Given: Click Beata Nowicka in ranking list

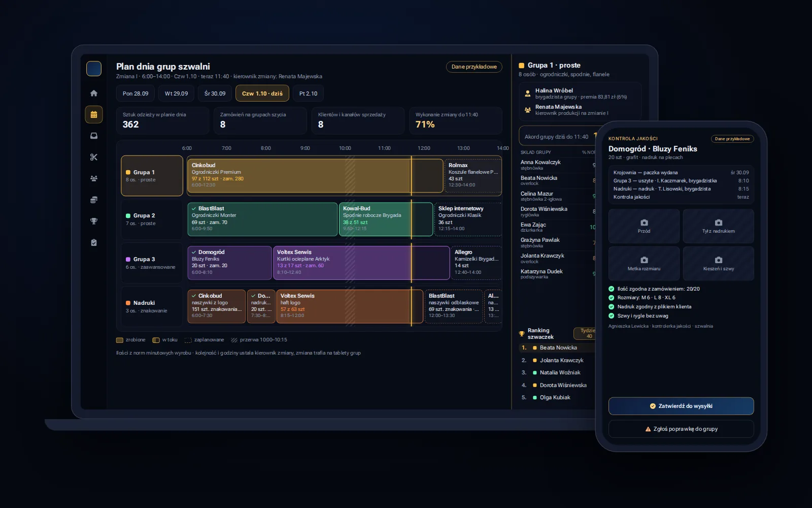Looking at the screenshot, I should [558, 348].
